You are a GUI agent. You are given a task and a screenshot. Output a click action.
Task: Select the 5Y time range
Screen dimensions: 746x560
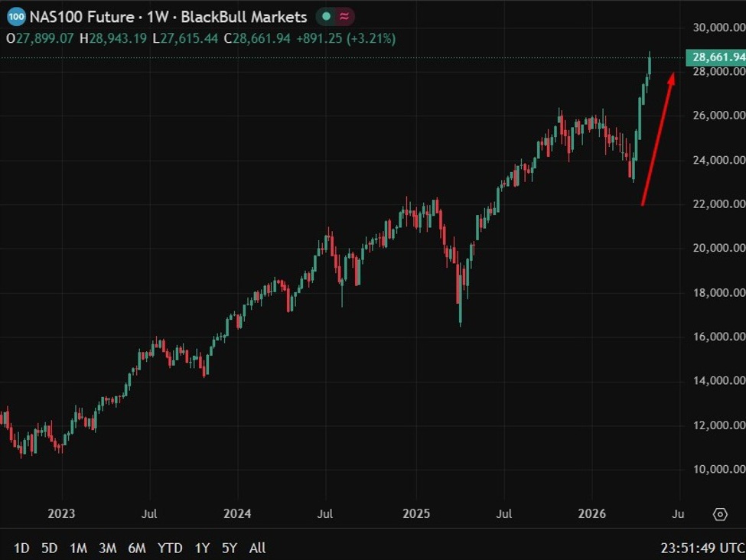[230, 548]
